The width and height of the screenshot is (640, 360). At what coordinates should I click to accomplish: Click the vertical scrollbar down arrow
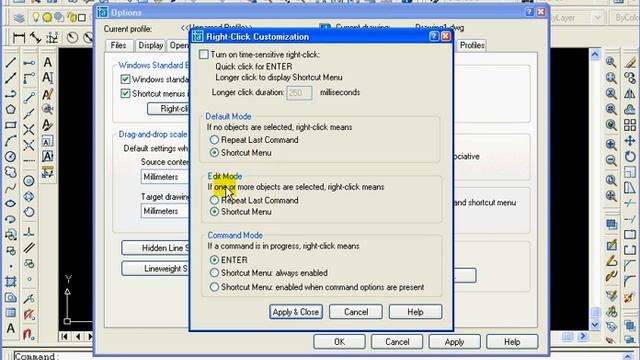595,325
